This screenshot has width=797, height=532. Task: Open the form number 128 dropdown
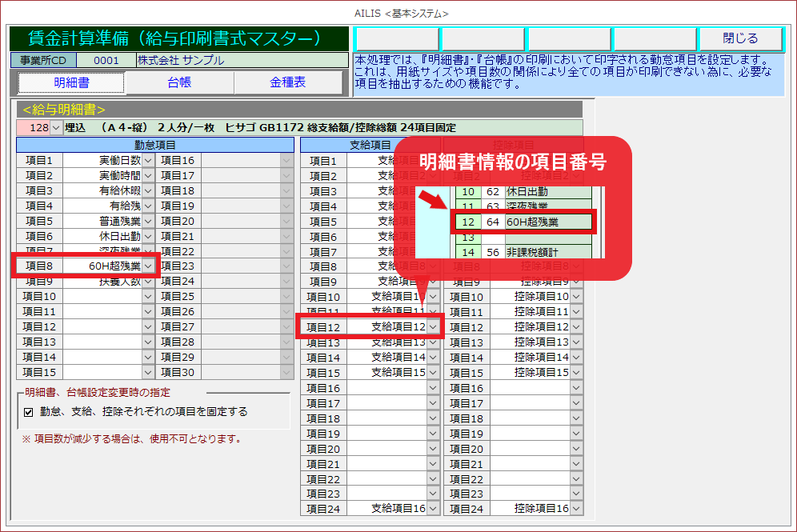click(55, 128)
